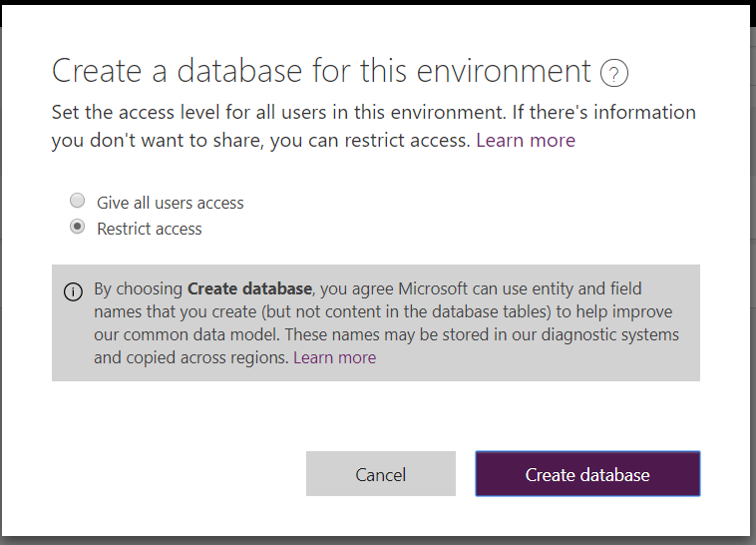
Task: Click the dimmed overlay below the dialog
Action: 378,540
